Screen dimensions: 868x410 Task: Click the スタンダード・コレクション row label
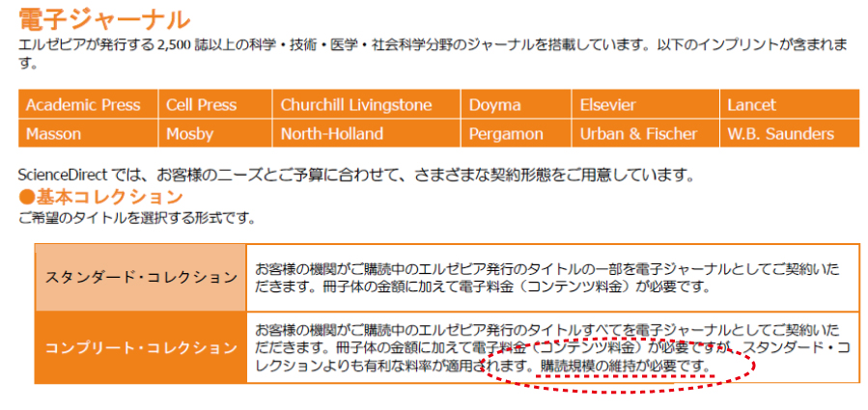tap(141, 277)
